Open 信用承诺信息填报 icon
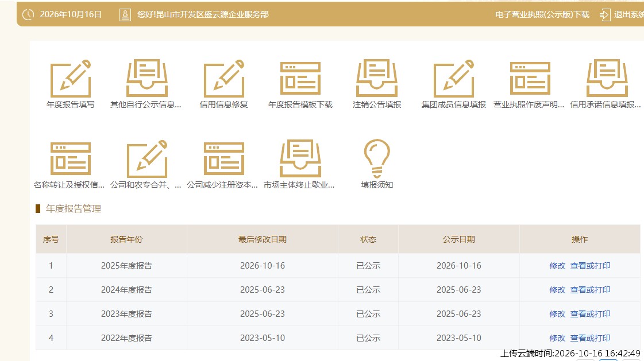644x361 pixels. click(607, 79)
